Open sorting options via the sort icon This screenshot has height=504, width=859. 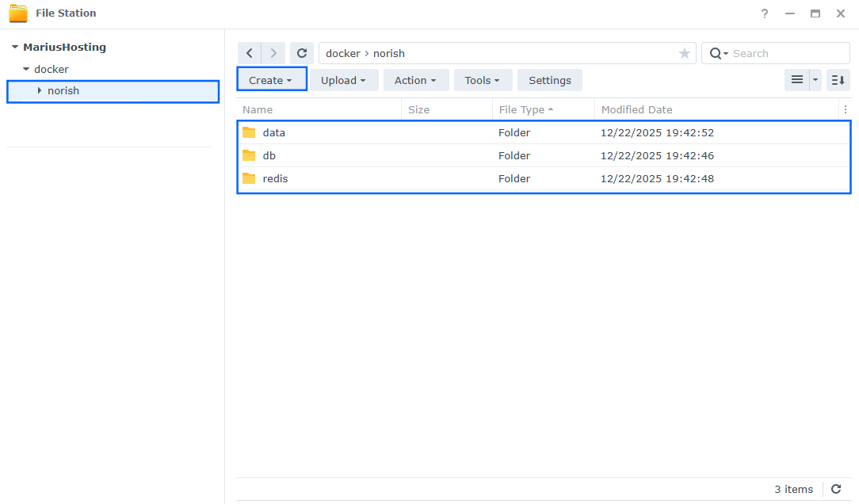click(838, 79)
